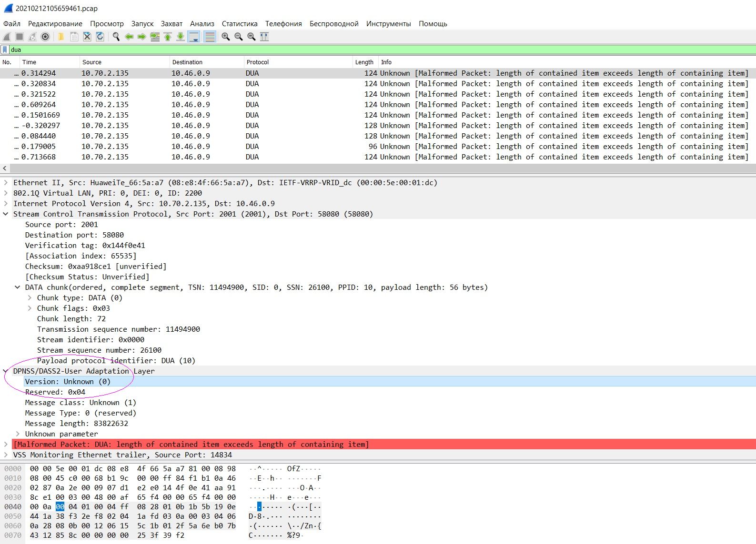Reset text to normal size icon
The image size is (756, 544).
coord(252,37)
